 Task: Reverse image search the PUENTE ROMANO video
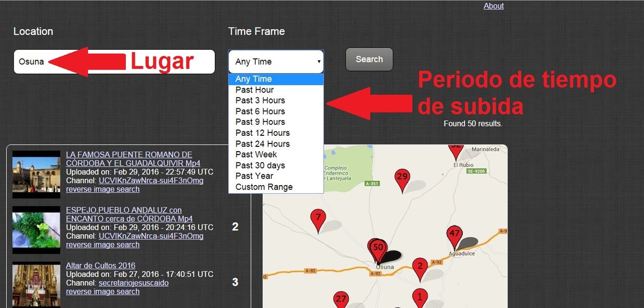pyautogui.click(x=102, y=189)
